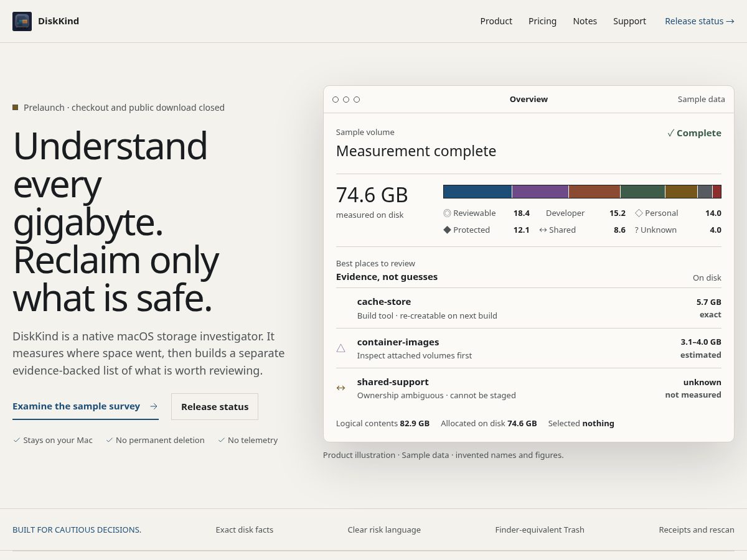747x560 pixels.
Task: Click the Protected 12.1 value
Action: 522,230
